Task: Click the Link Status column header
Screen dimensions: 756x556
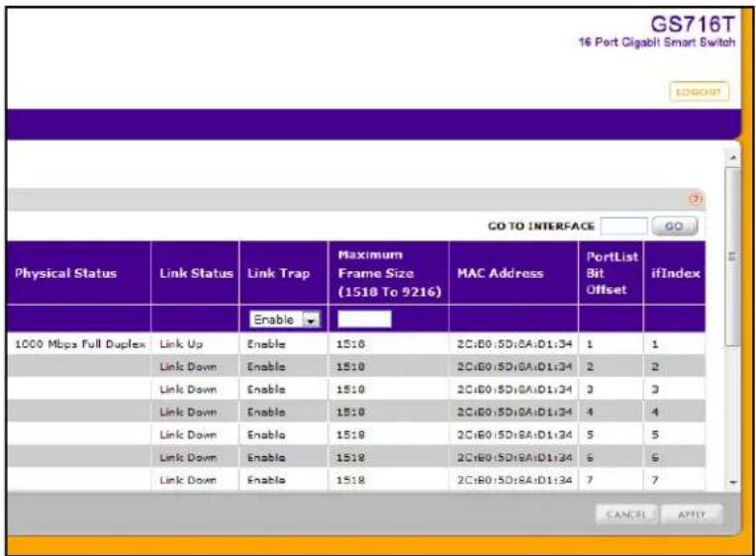Action: tap(196, 273)
